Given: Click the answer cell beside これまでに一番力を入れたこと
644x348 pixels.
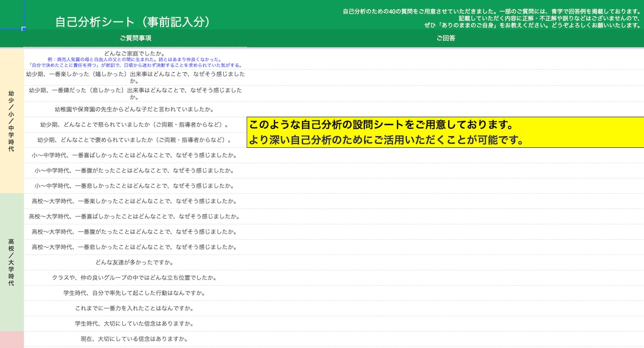Looking at the screenshot, I should [x=446, y=308].
